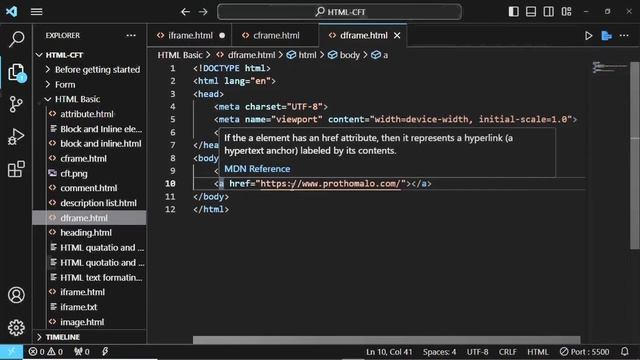Open the Customize Layout icon
Screen dimensions: 640x360
coord(567,11)
